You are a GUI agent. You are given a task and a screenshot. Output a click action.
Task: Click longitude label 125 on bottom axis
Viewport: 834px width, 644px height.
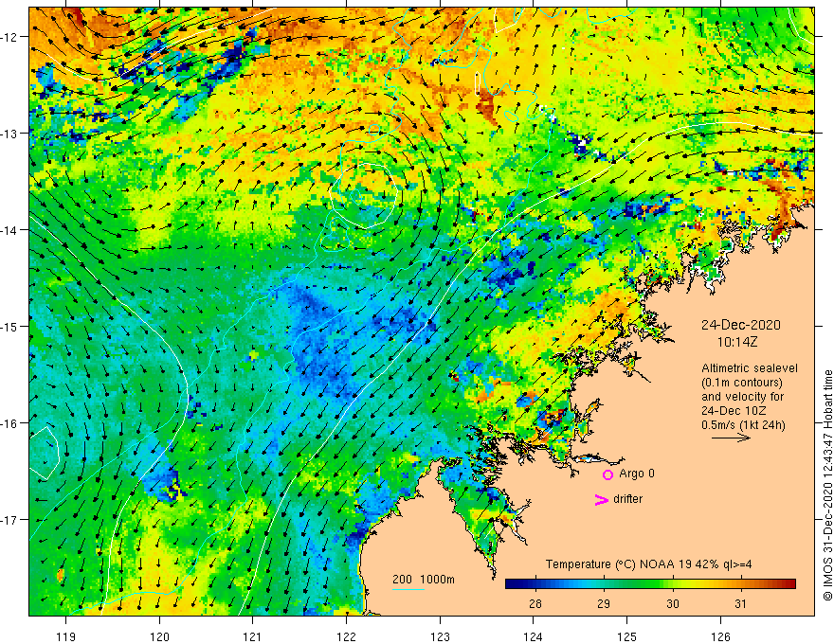626,636
